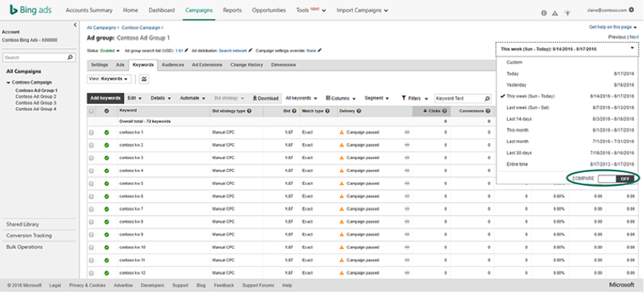This screenshot has height=293, width=644.
Task: Click the Keyword Text filter field
Action: [459, 99]
